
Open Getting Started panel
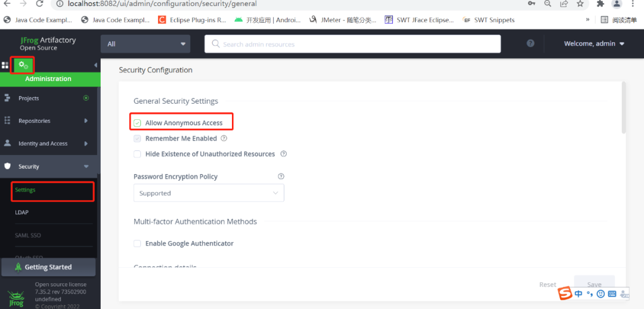coord(48,267)
